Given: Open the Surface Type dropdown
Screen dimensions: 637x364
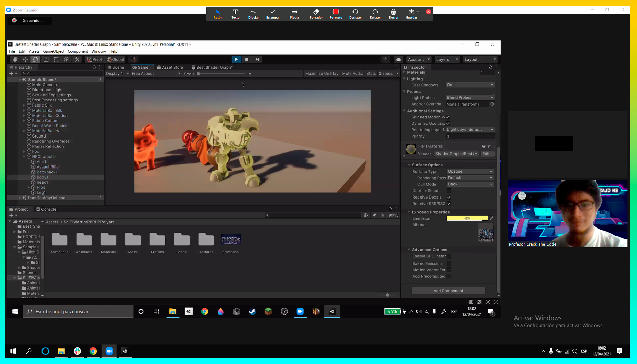Looking at the screenshot, I should click(x=470, y=171).
